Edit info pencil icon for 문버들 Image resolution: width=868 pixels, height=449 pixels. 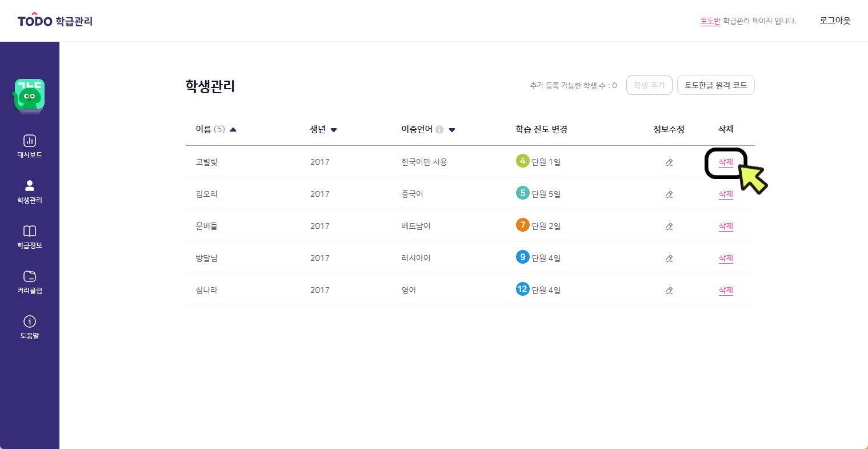click(x=669, y=227)
